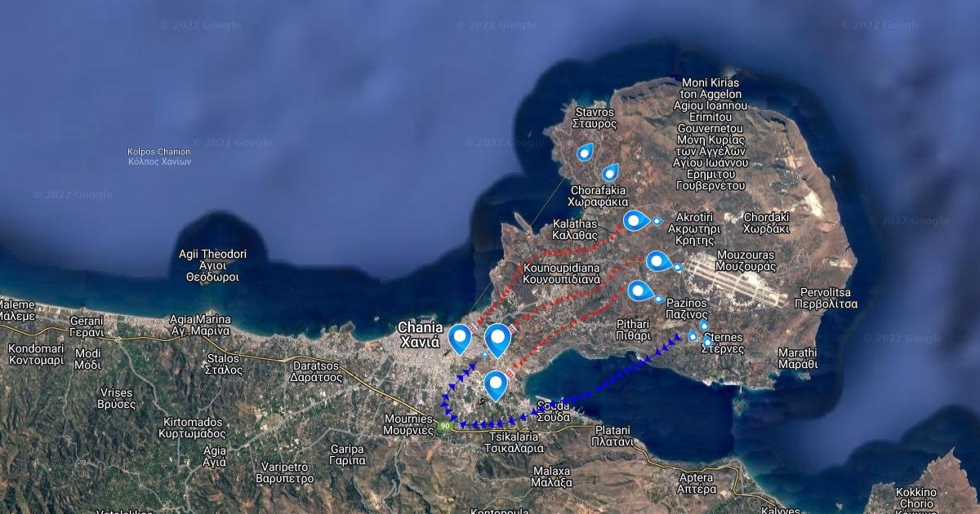Select the Mouzouras Μουζουράς label
This screenshot has width=980, height=514.
[x=745, y=260]
